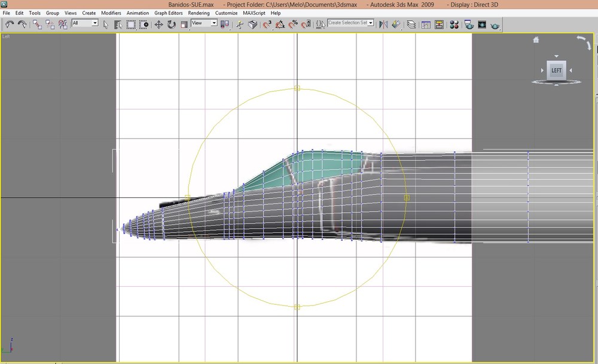The height and width of the screenshot is (364, 598).
Task: Click the ViewCube compass ring
Action: click(556, 81)
